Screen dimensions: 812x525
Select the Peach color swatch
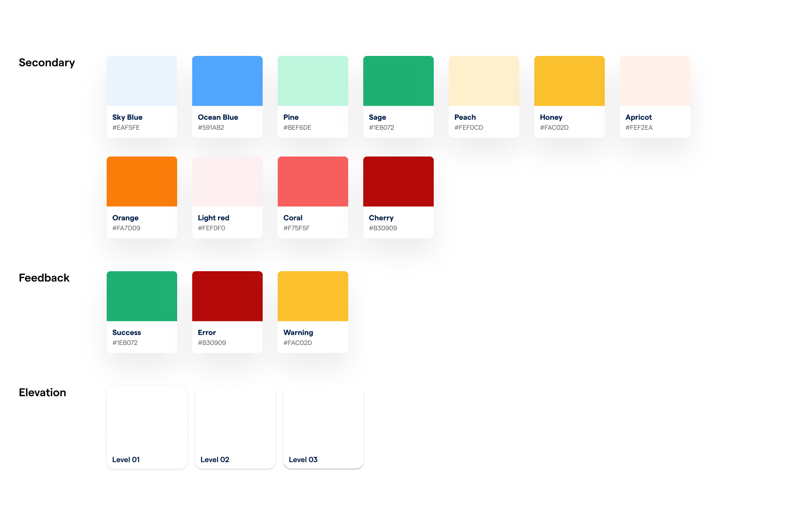coord(484,80)
